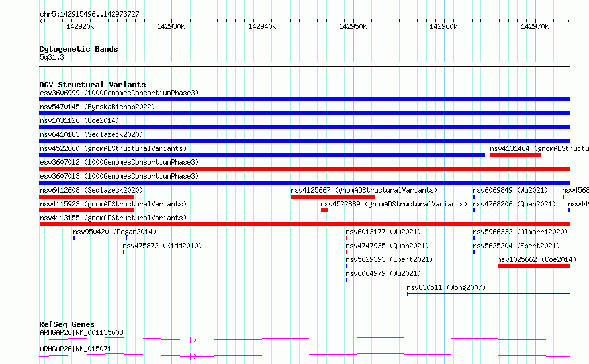Viewport: 589px width, 364px height.
Task: Click nsv4768206 (Quan2021) label
Action: [x=514, y=204]
